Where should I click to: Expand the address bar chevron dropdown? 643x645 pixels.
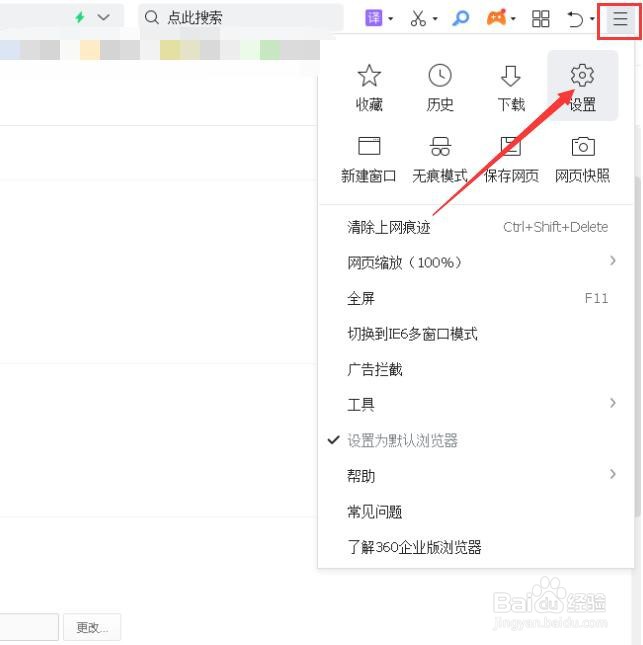click(x=103, y=18)
